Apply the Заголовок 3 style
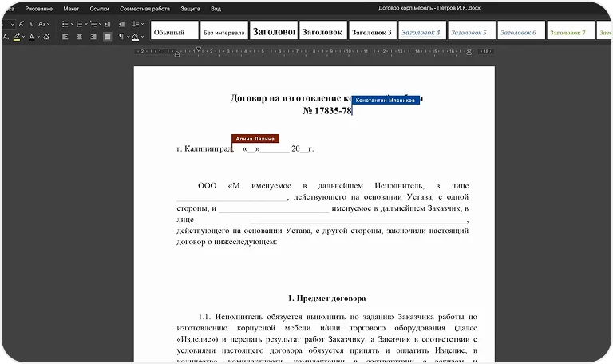Viewport: 613px width, 364px height. pos(371,33)
